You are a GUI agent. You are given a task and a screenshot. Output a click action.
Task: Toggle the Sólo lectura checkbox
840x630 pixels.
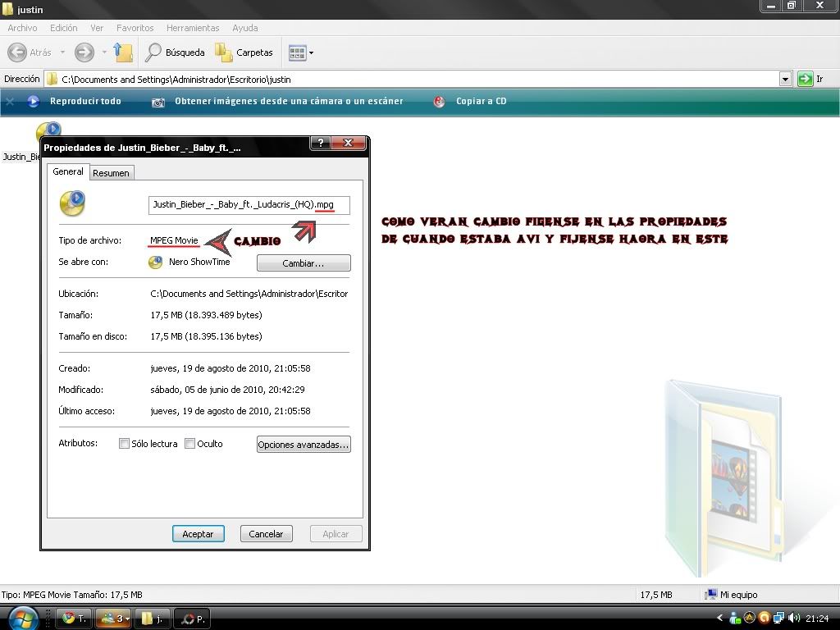125,444
